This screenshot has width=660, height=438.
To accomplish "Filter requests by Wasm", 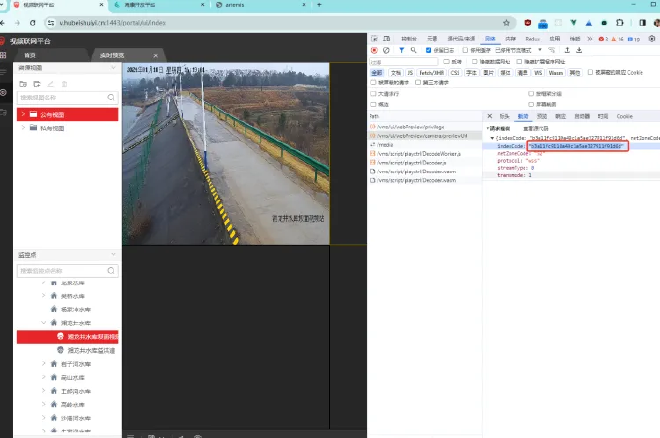I will tap(556, 73).
